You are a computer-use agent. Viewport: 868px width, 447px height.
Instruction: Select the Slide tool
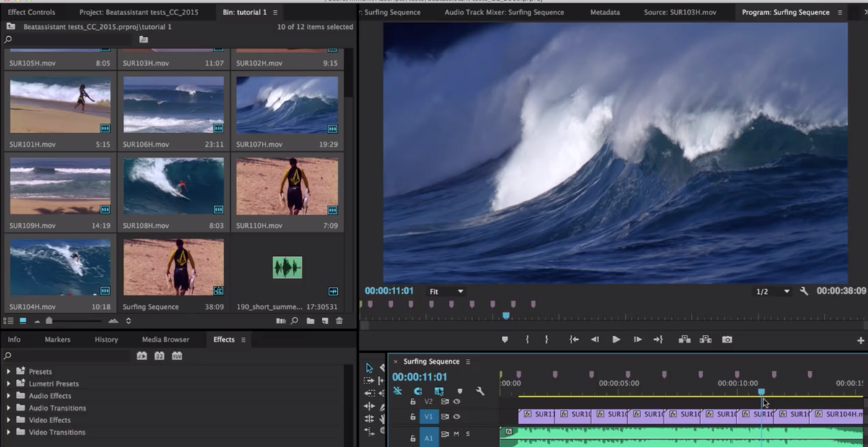click(383, 393)
